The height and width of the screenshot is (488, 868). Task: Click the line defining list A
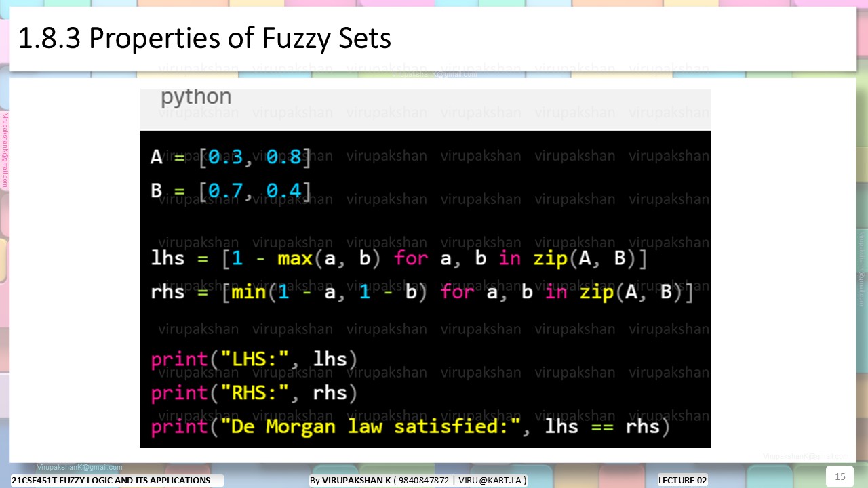point(231,157)
